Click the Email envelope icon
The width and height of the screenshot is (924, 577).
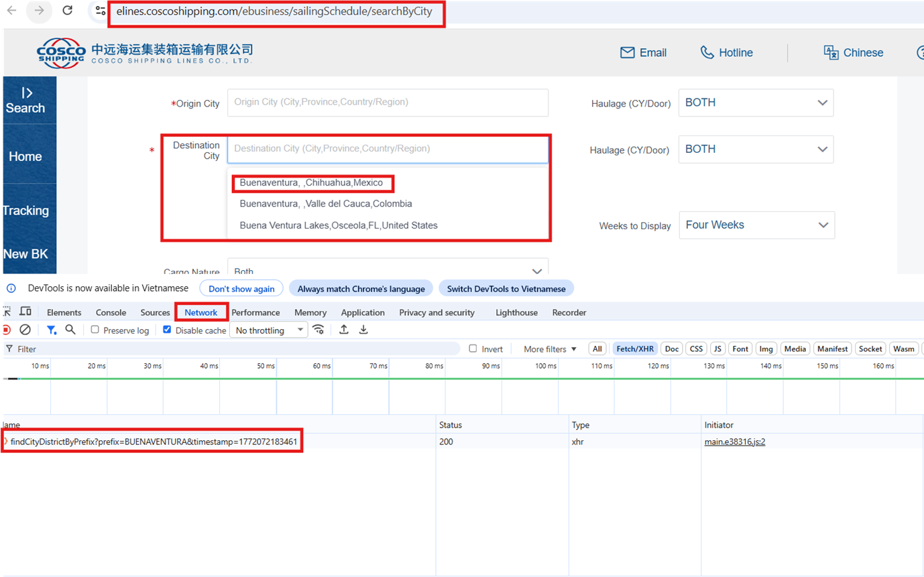627,53
